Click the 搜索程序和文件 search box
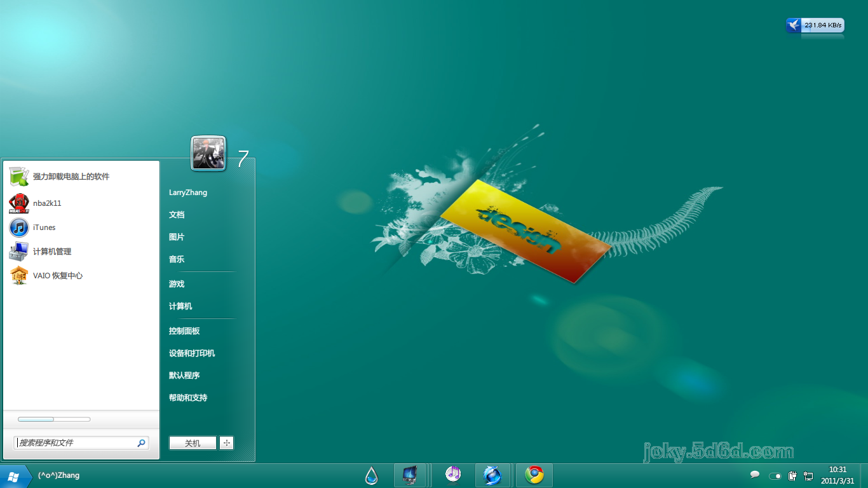This screenshot has width=868, height=488. coord(81,443)
